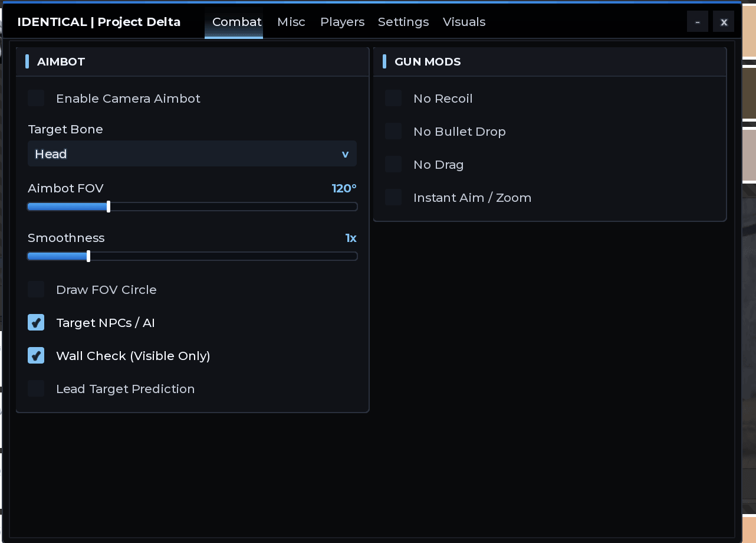756x543 pixels.
Task: Enable Camera Aimbot checkbox
Action: click(36, 98)
